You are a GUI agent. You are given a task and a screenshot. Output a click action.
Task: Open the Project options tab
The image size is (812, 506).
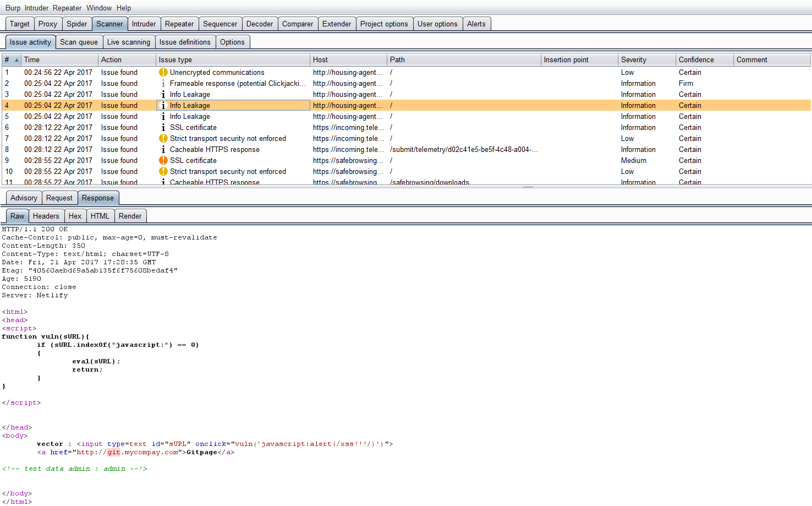click(x=384, y=24)
